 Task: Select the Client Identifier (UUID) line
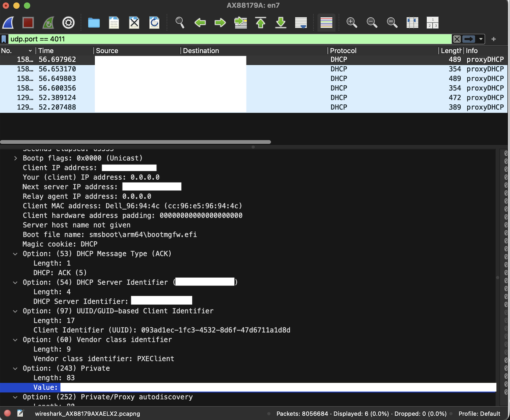[162, 330]
